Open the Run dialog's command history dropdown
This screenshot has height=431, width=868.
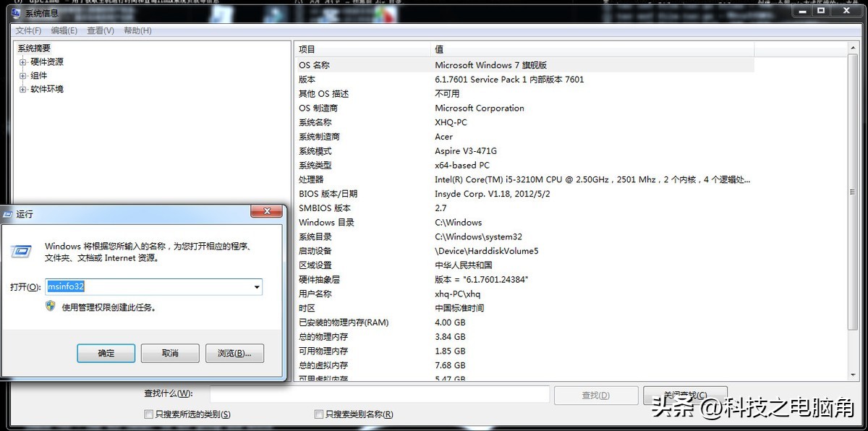click(x=257, y=286)
